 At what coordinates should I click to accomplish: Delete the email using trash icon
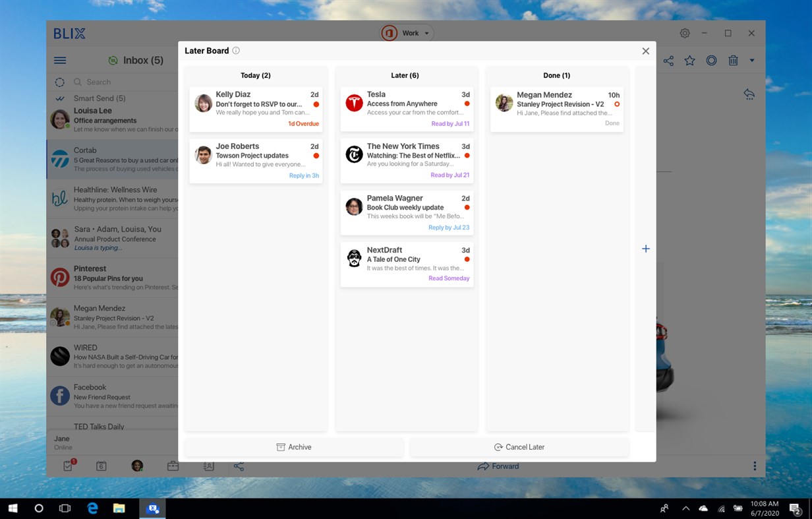click(733, 60)
